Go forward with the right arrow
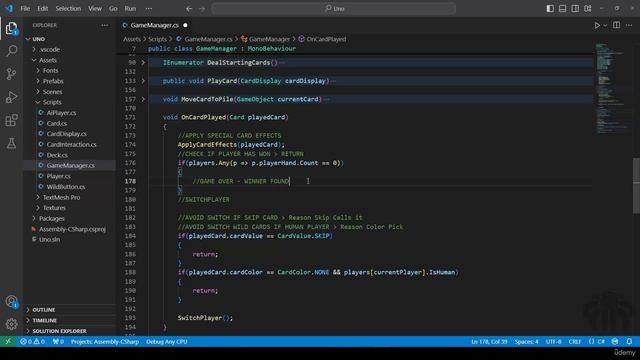This screenshot has width=640, height=360. click(x=202, y=8)
